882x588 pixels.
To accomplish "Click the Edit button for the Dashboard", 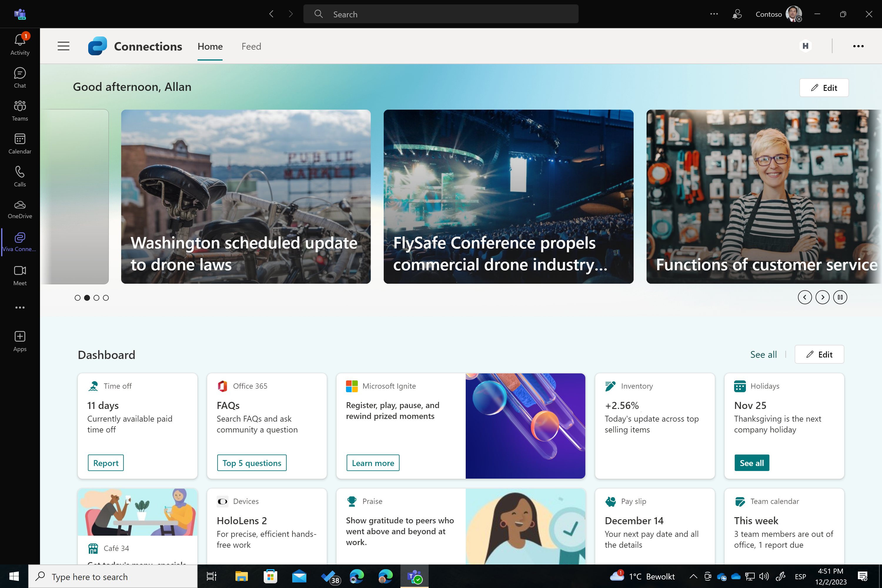I will [819, 354].
